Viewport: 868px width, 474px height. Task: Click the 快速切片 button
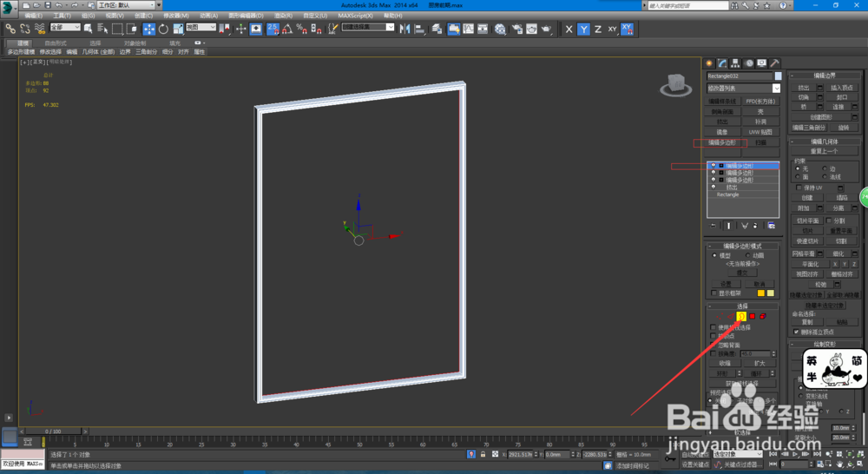click(807, 241)
